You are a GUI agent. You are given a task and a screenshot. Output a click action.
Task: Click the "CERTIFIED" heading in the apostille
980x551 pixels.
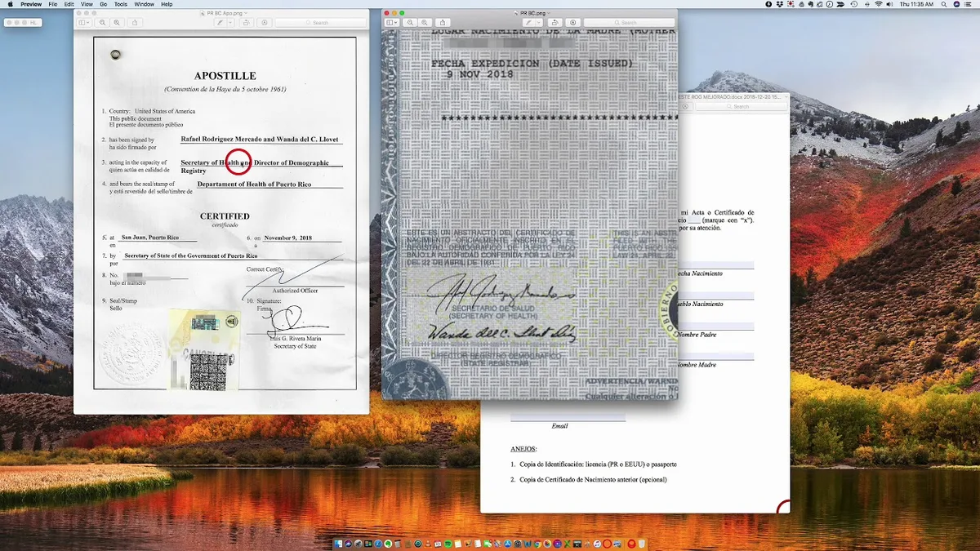[225, 216]
